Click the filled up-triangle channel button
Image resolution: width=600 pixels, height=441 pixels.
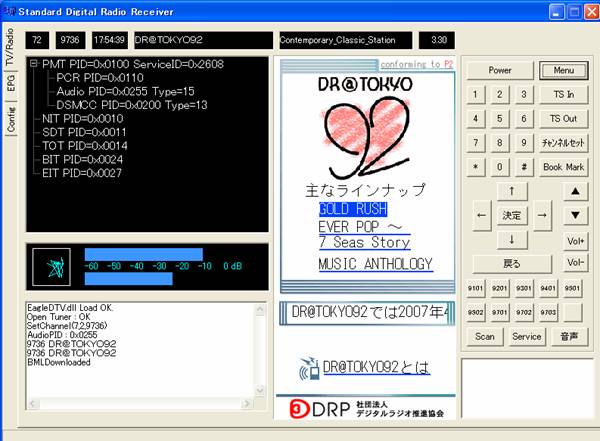575,191
